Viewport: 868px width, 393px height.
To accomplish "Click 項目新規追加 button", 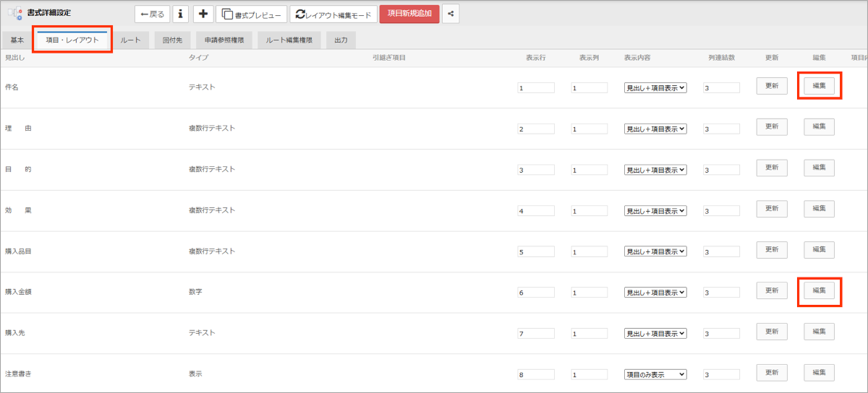I will pyautogui.click(x=409, y=14).
